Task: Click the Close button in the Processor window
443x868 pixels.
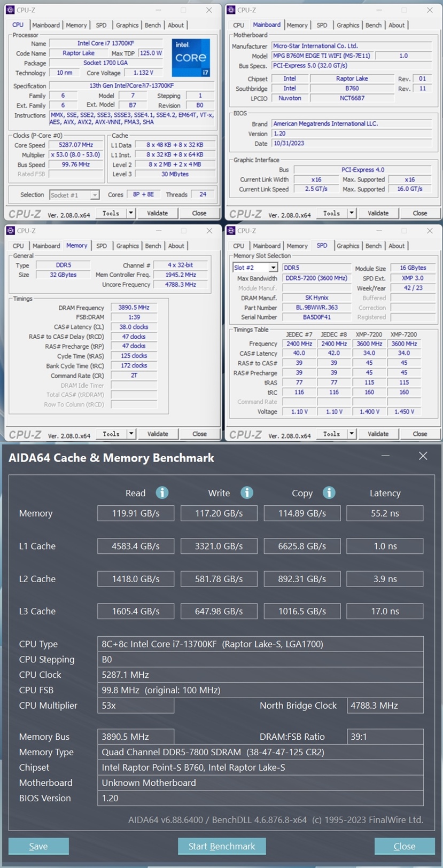Action: 199,213
